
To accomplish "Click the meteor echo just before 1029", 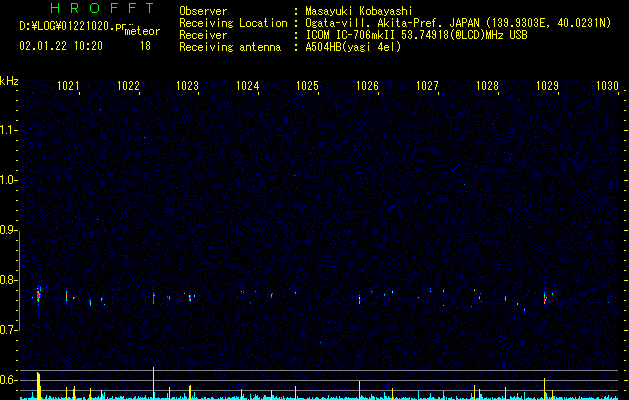I will pyautogui.click(x=545, y=298).
